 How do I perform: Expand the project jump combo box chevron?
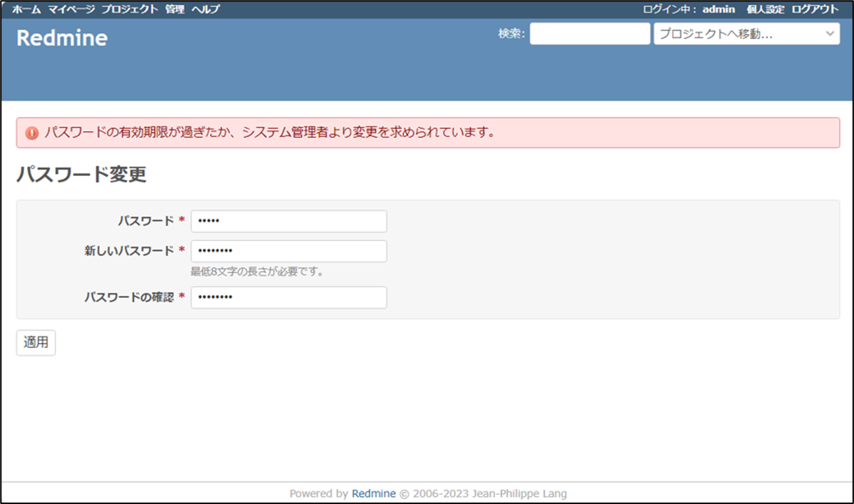(829, 33)
